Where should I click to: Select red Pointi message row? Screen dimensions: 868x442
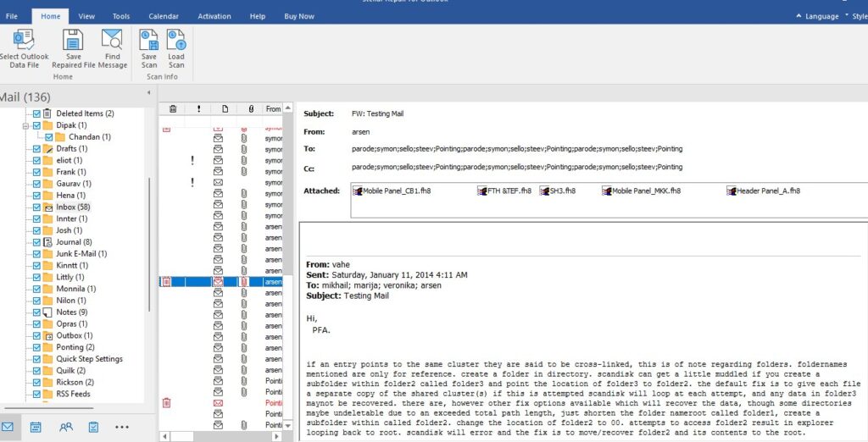(x=221, y=403)
